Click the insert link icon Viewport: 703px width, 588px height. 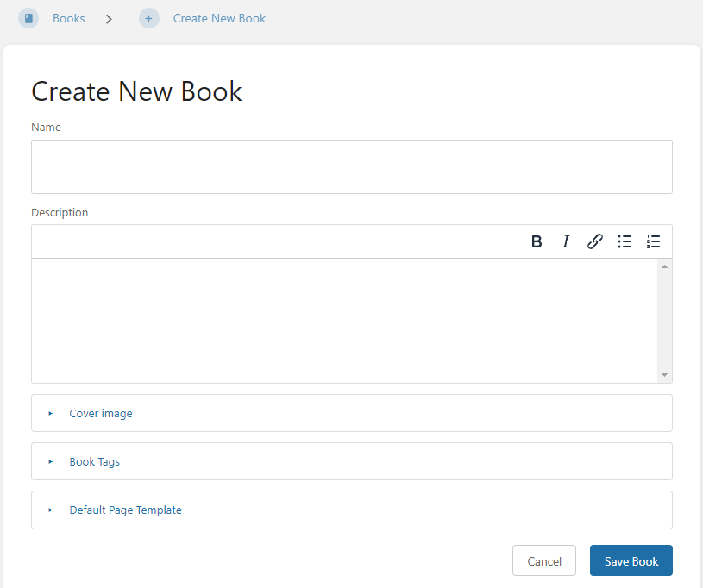coord(595,241)
